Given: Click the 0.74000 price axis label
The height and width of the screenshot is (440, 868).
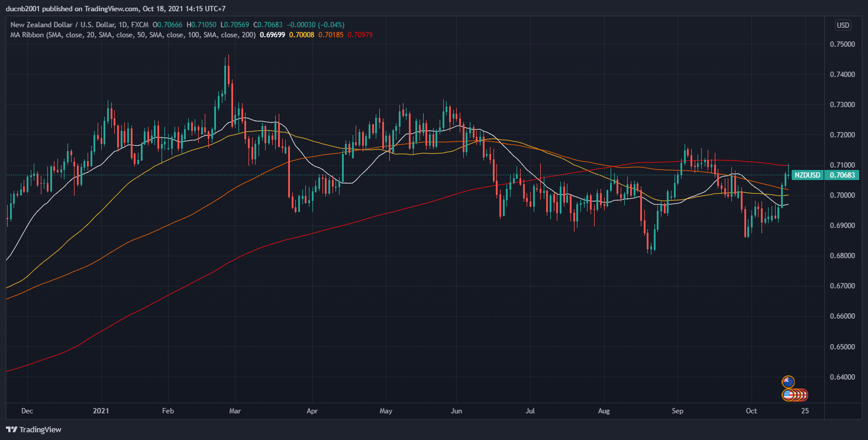Looking at the screenshot, I should tap(842, 75).
